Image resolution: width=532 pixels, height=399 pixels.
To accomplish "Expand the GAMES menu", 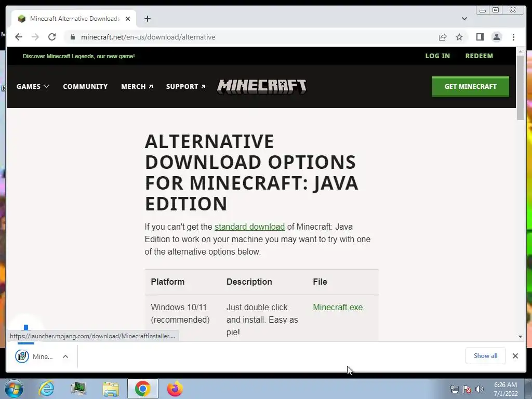I will pyautogui.click(x=33, y=87).
